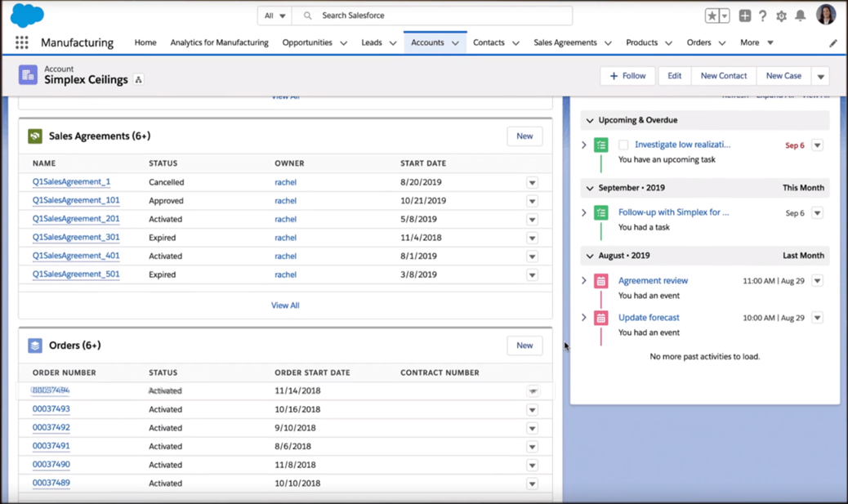
Task: Expand the Update forecast event details
Action: [x=584, y=318]
